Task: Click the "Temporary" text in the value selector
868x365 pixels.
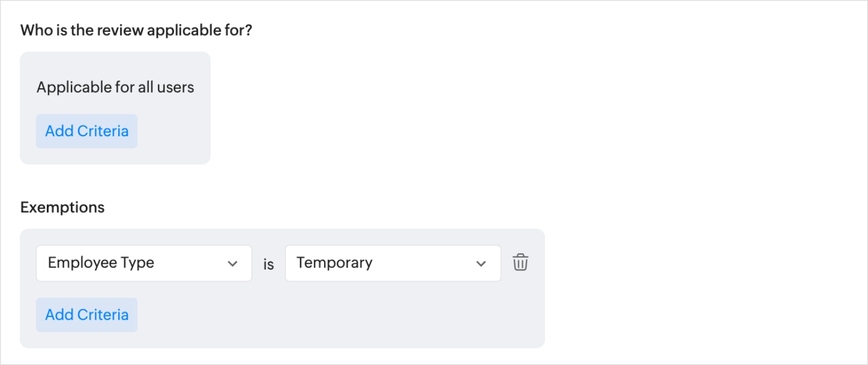Action: [334, 263]
